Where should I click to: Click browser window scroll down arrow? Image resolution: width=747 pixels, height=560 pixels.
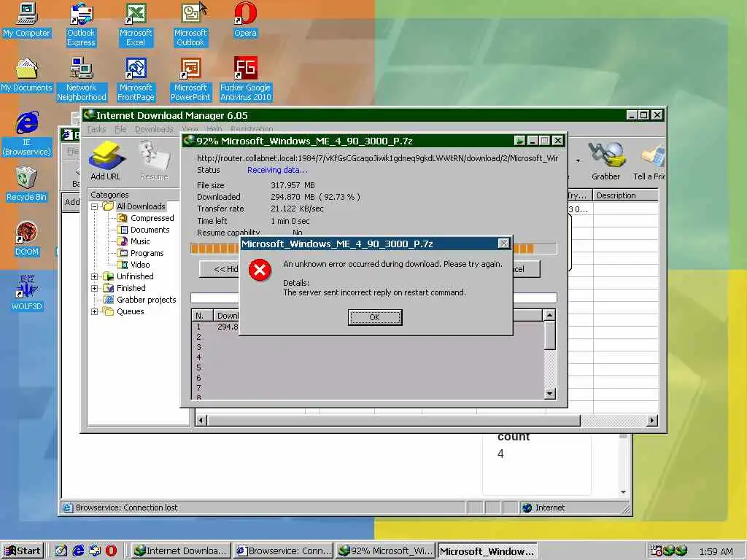pyautogui.click(x=623, y=492)
